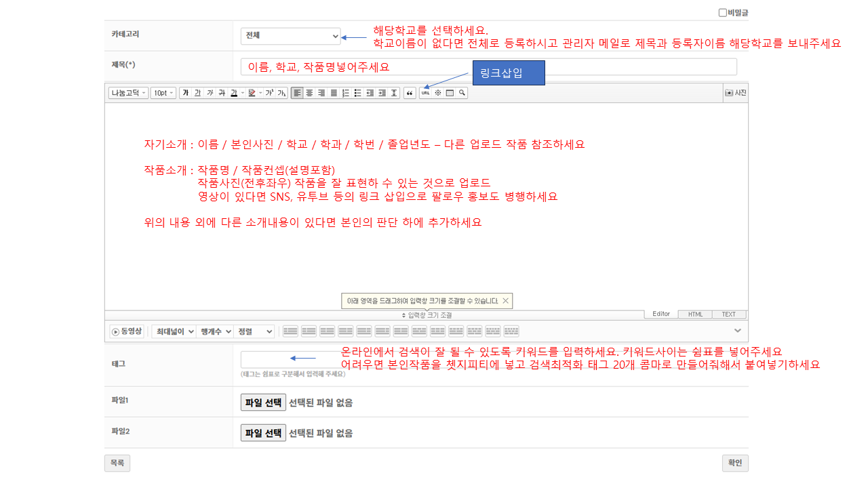Open the 나눔고딕 font family dropdown
This screenshot has width=868, height=488.
tap(128, 93)
